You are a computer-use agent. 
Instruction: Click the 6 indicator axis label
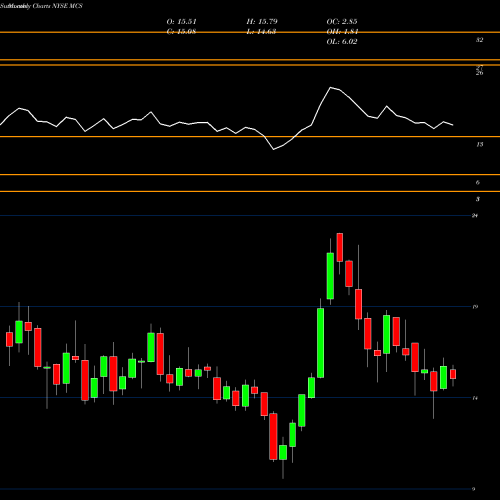478,182
